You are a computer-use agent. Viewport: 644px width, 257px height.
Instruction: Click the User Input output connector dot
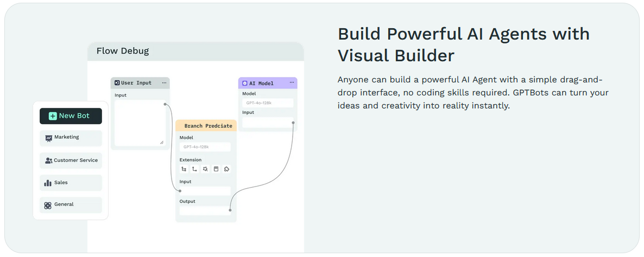coord(165,104)
